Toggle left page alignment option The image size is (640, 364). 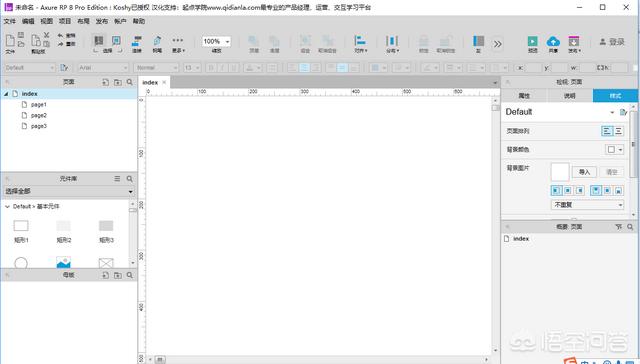[607, 131]
